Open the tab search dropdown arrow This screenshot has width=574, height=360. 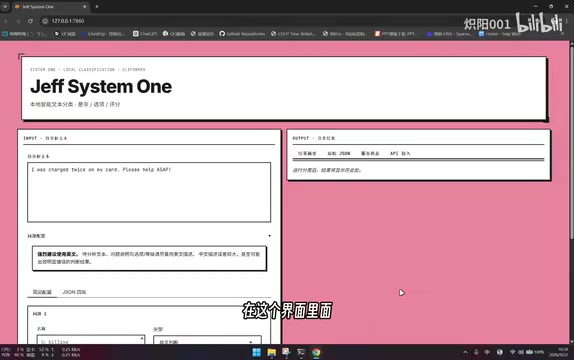pyautogui.click(x=5, y=7)
